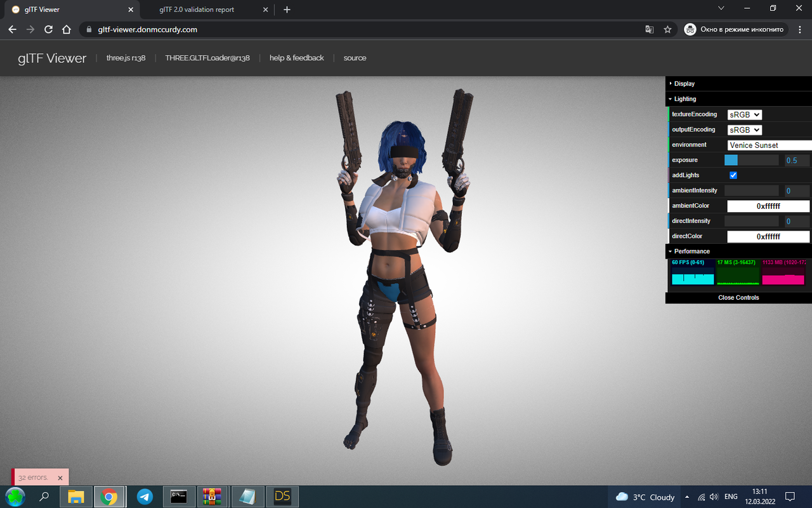Close the glTF Viewer tab

point(131,10)
